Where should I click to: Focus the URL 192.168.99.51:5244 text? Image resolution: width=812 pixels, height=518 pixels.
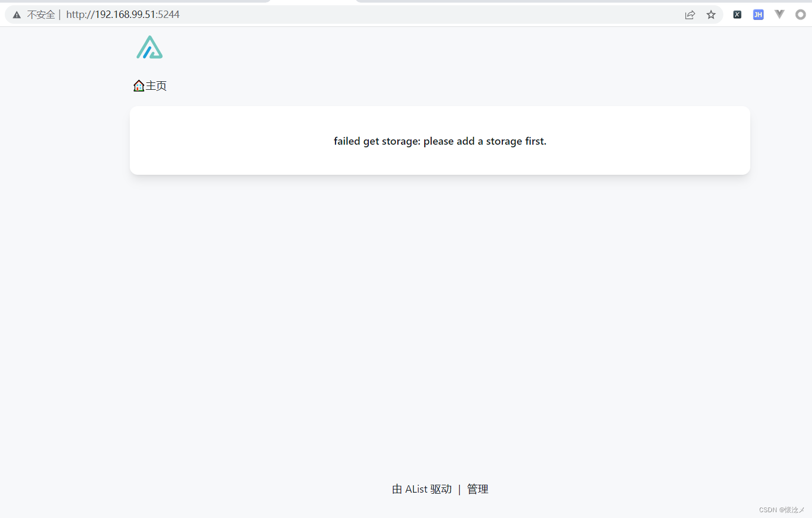tap(123, 15)
